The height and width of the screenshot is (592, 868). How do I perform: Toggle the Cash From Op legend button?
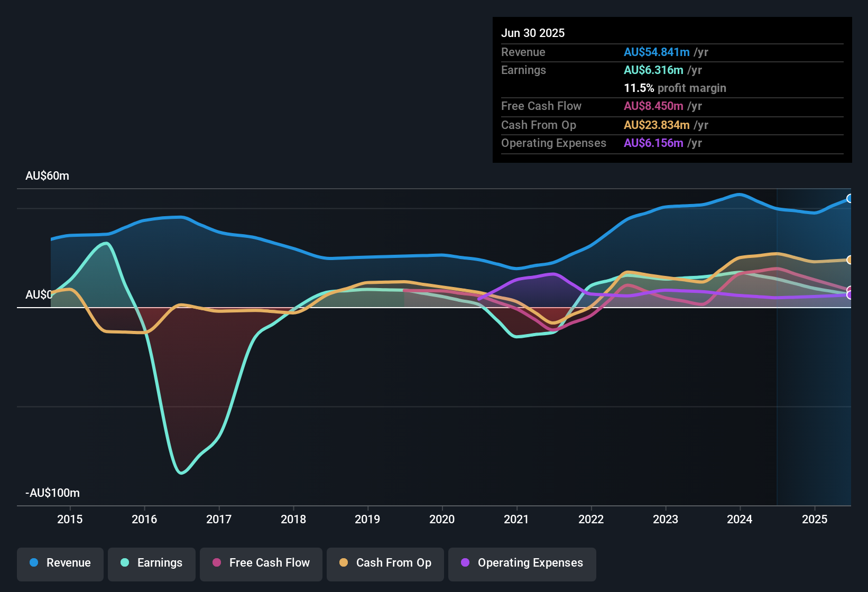click(x=385, y=564)
